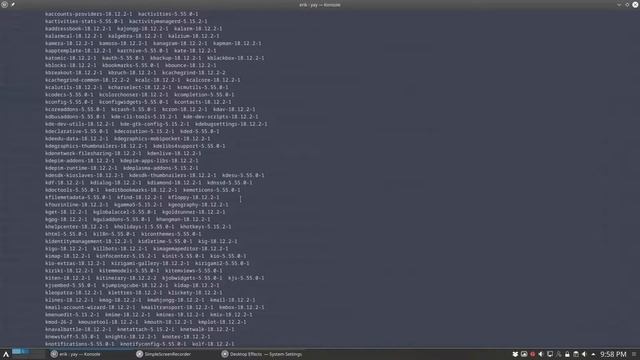640x360 pixels.
Task: Click 'kblackbox-18.12.2-1' package name
Action: (x=236, y=58)
